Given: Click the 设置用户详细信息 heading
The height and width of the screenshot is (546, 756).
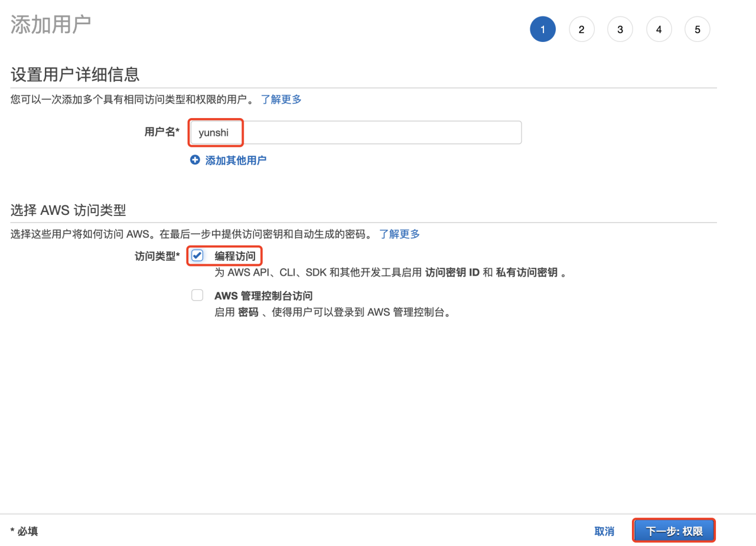Looking at the screenshot, I should point(75,74).
